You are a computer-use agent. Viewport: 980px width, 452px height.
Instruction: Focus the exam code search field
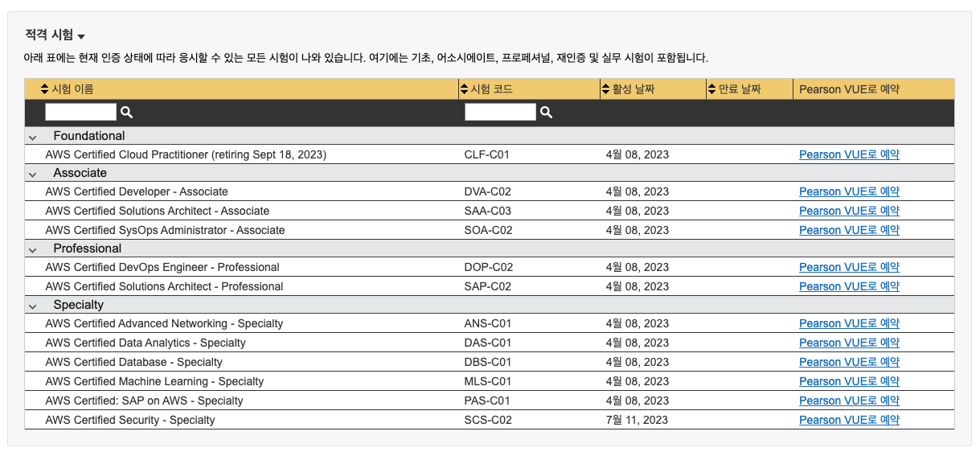(x=500, y=112)
